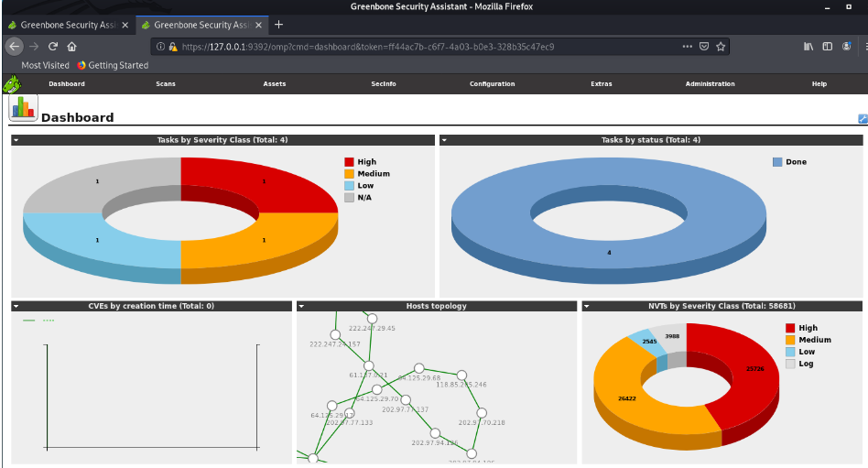The width and height of the screenshot is (868, 468).
Task: Click the Log swatch in NVTs legend
Action: [790, 364]
